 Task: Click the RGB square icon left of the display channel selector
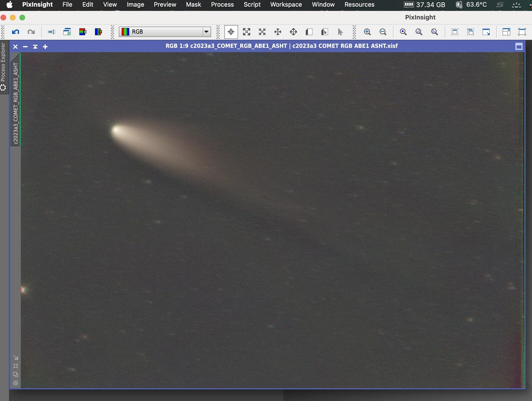coord(83,32)
